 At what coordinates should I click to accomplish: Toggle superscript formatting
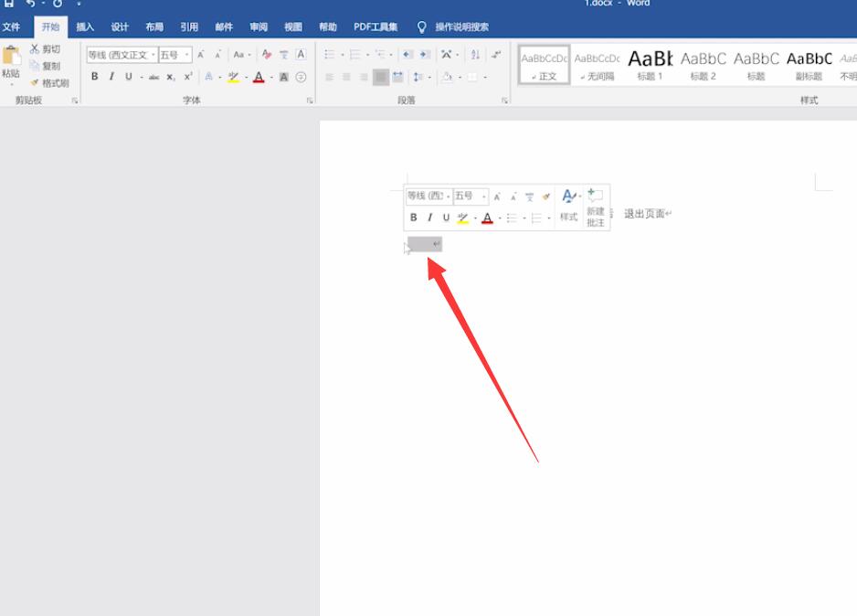(x=188, y=77)
